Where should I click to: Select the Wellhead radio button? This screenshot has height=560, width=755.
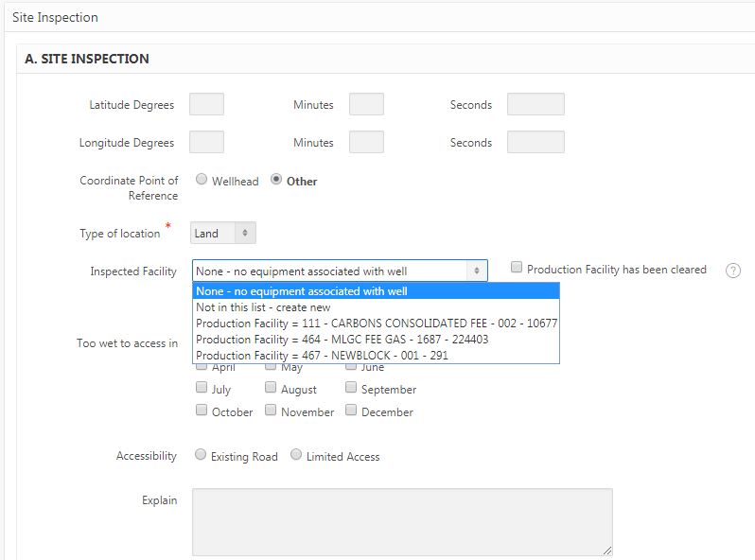202,180
